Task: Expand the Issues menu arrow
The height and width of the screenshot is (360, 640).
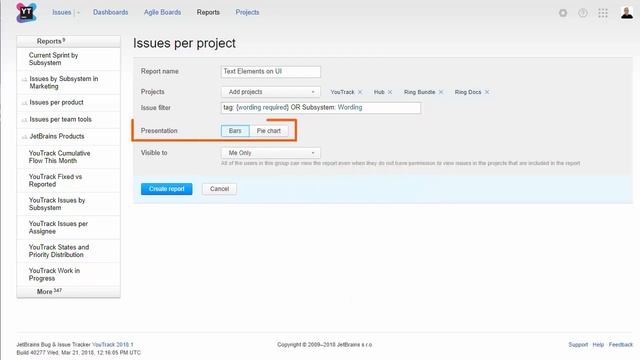Action: [x=78, y=13]
